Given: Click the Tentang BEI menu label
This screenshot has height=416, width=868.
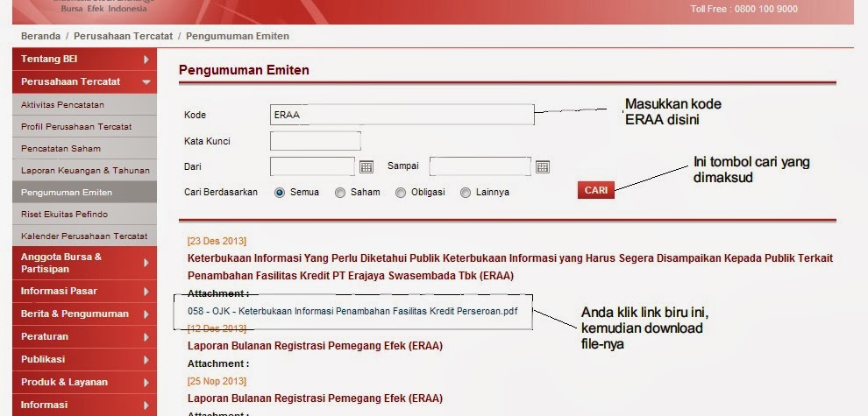Looking at the screenshot, I should click(x=49, y=59).
